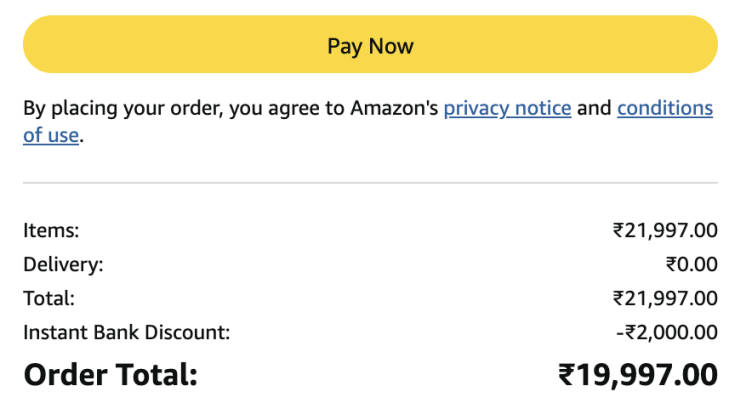
Task: Click the bold Order Total label
Action: tap(111, 374)
